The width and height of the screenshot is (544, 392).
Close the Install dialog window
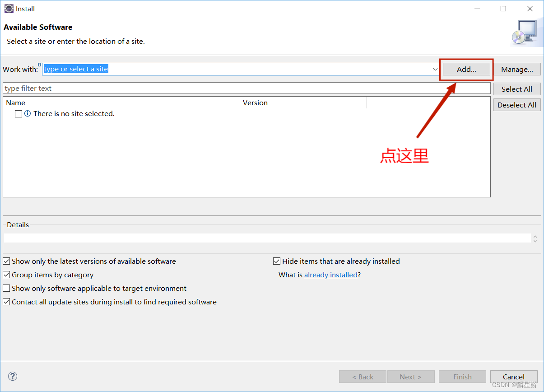(530, 9)
